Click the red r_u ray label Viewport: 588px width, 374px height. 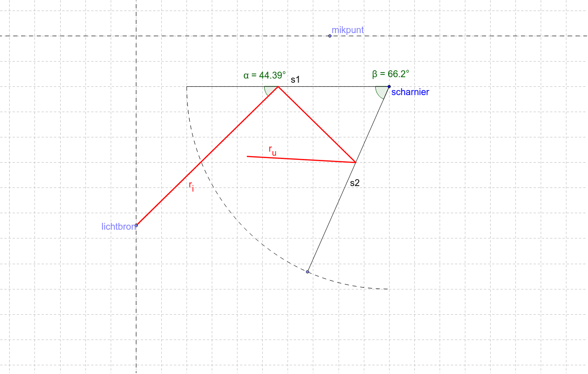273,150
